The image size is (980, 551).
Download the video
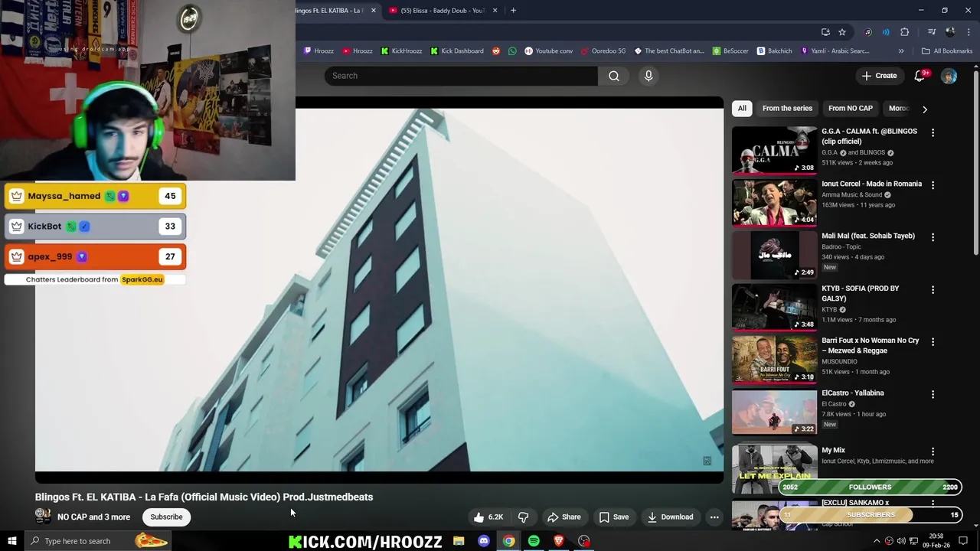click(x=670, y=517)
